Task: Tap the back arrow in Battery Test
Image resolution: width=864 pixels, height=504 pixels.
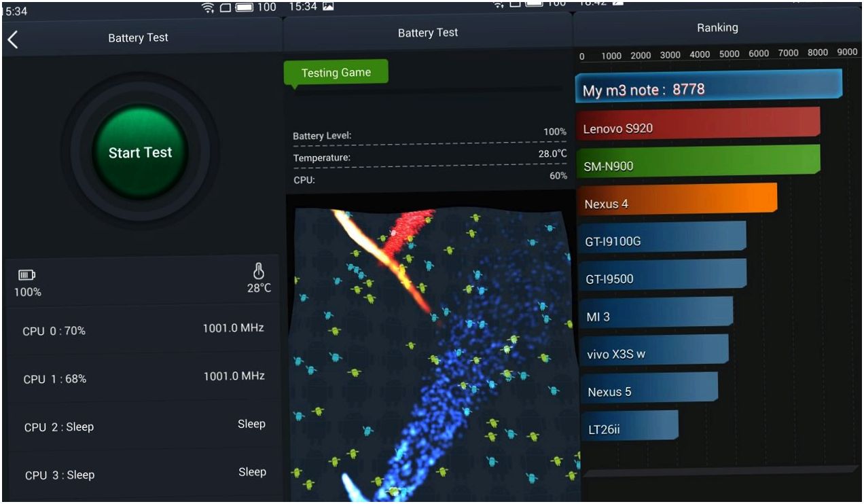Action: 12,39
